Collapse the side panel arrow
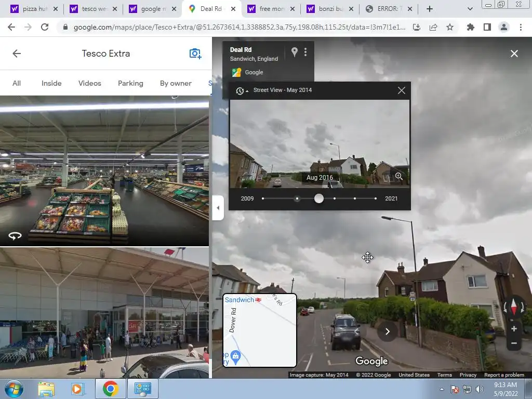Screen dimensions: 532x399 [218, 208]
